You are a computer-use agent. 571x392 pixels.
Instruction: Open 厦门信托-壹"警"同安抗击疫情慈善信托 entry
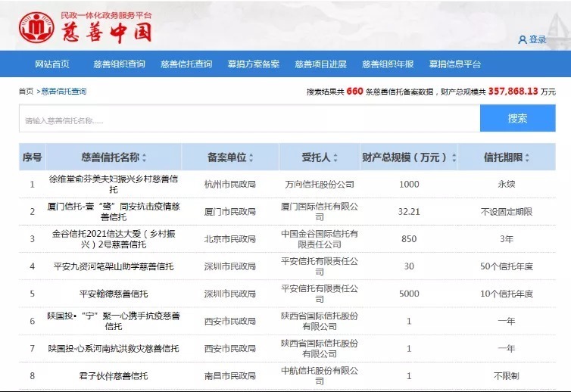(114, 211)
